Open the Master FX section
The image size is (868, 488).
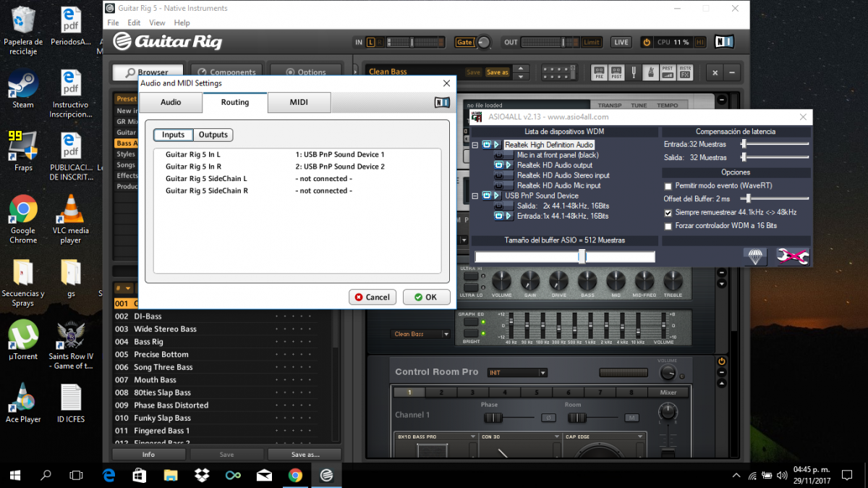pyautogui.click(x=685, y=72)
